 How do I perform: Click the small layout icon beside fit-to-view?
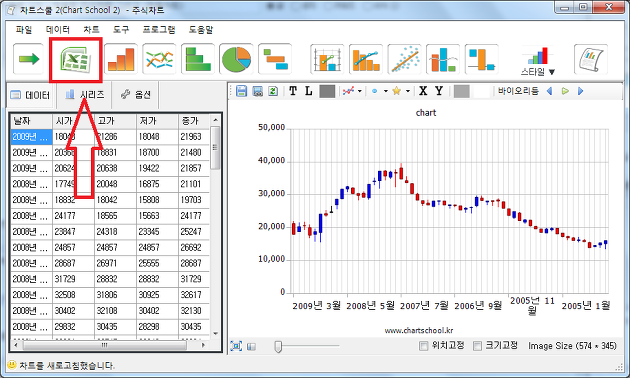(252, 346)
